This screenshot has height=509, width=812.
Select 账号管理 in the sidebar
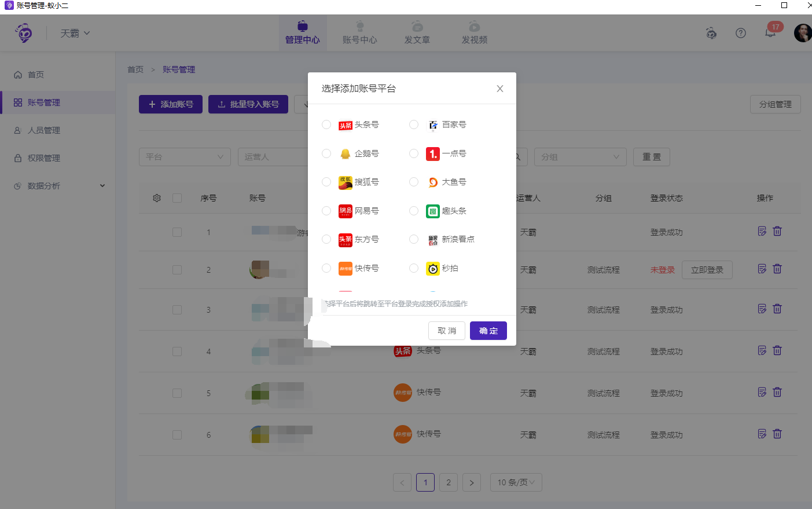(x=58, y=102)
